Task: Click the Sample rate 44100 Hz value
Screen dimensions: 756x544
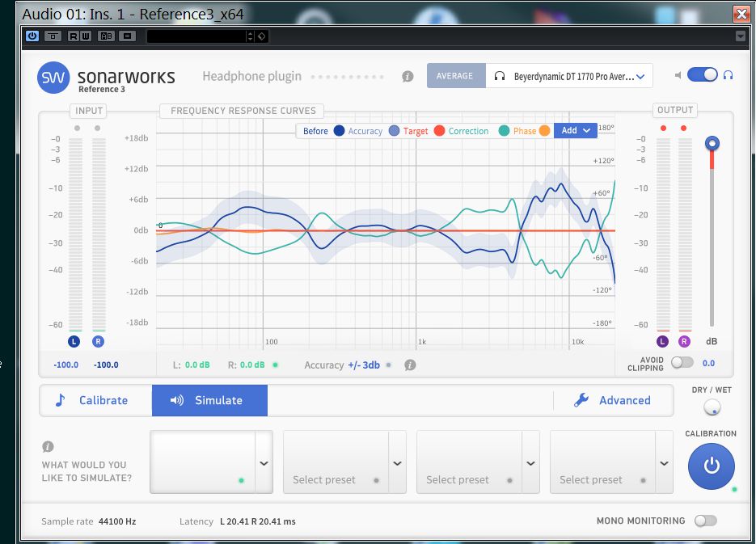Action: pos(117,521)
